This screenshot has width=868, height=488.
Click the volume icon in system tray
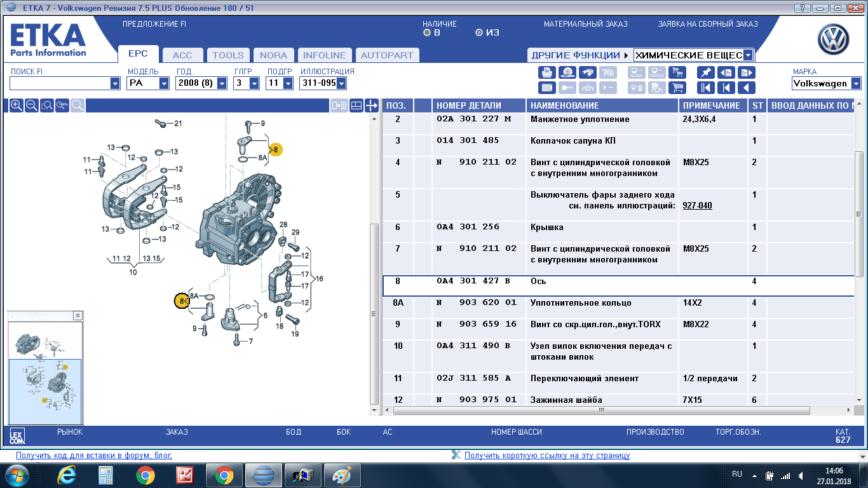[800, 475]
